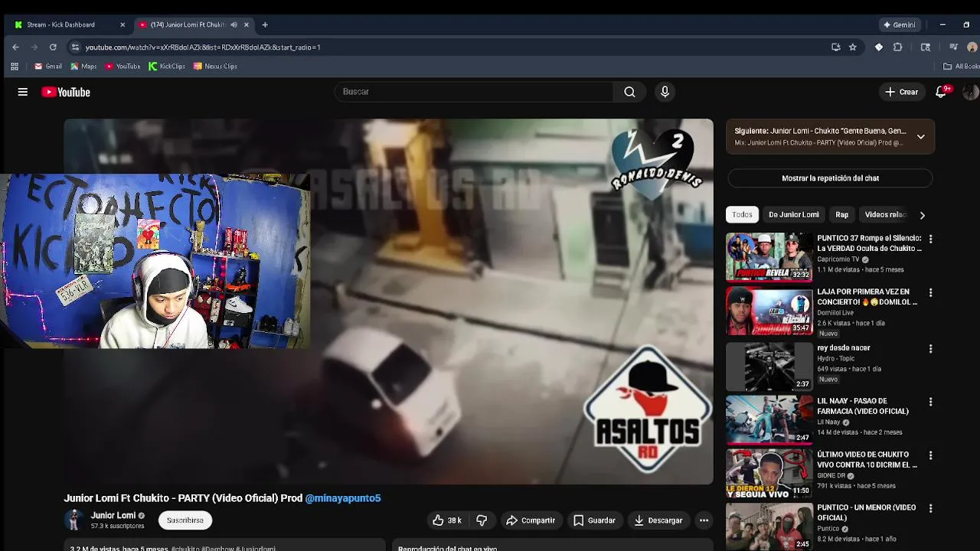Open the @minayapunto5 channel link
Viewport: 980px width, 551px height.
point(343,498)
